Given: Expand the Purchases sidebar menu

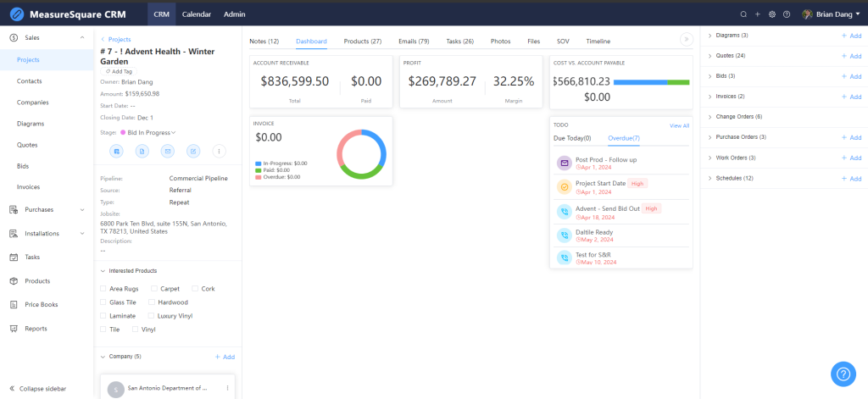Looking at the screenshot, I should [x=81, y=209].
